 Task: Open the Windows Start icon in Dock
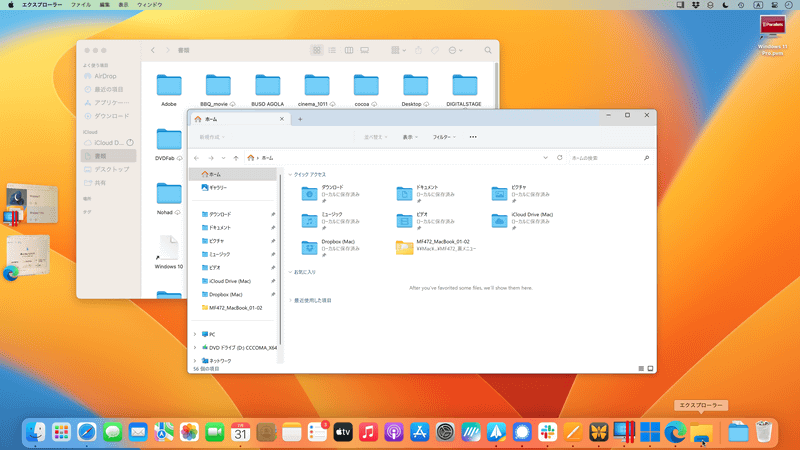[x=649, y=432]
